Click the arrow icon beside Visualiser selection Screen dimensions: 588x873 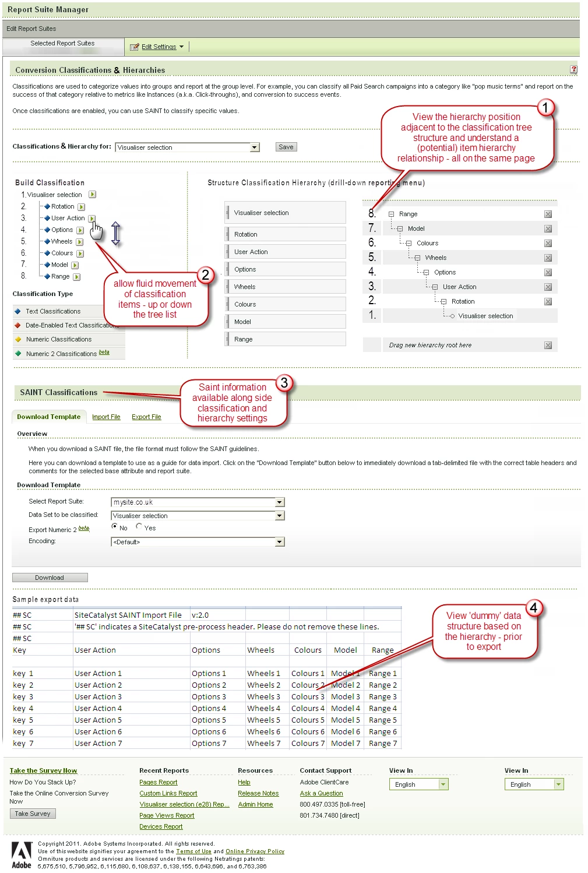pyautogui.click(x=92, y=195)
